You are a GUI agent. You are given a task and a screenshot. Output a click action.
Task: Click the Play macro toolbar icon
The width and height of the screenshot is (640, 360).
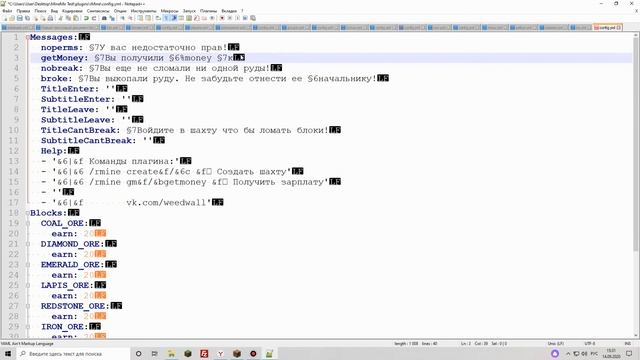237,18
